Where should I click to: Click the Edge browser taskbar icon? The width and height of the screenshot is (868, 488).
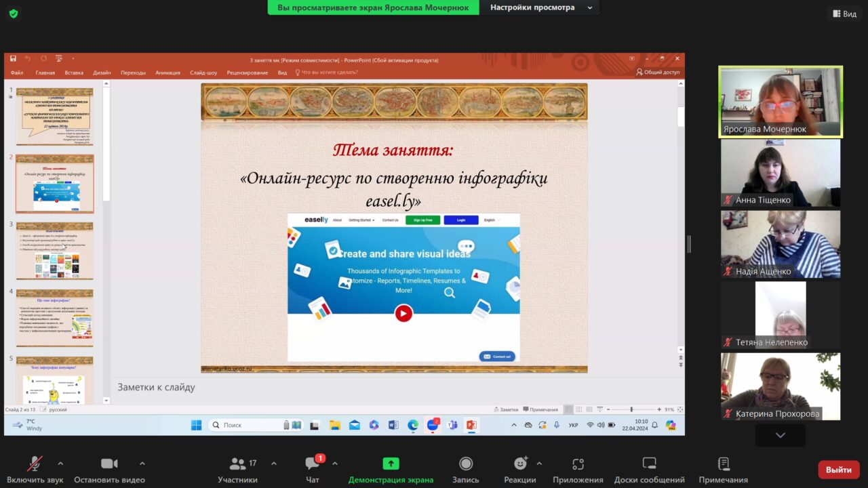tap(413, 425)
